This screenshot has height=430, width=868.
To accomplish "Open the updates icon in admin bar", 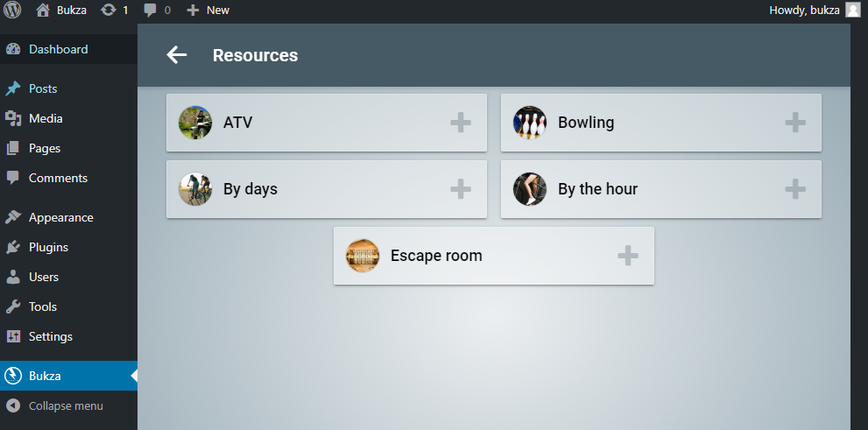I will [x=114, y=11].
